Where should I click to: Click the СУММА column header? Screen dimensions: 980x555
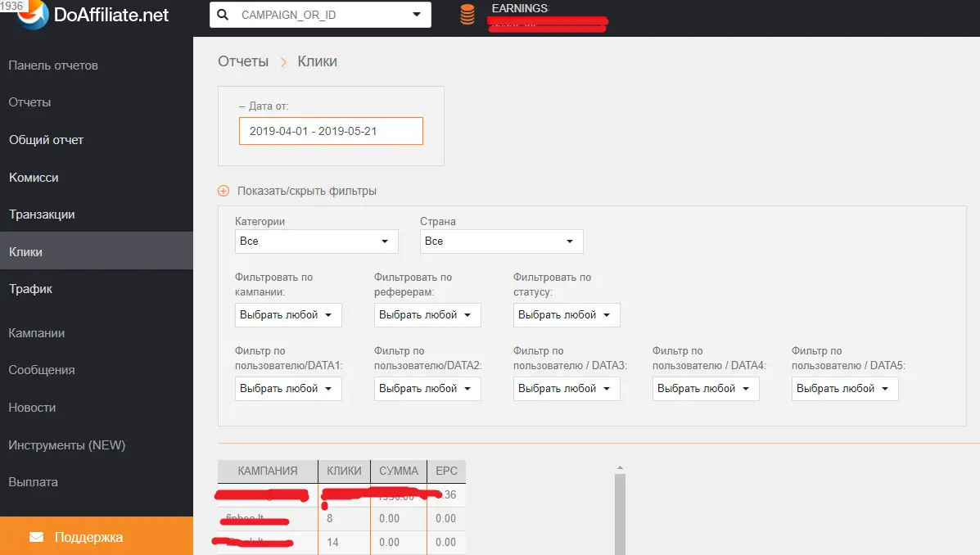tap(399, 472)
